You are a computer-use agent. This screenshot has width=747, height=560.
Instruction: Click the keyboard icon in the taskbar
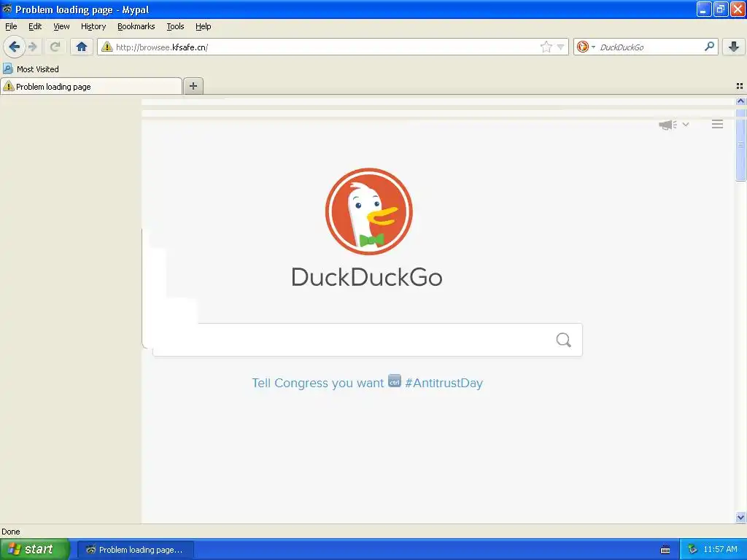click(665, 550)
